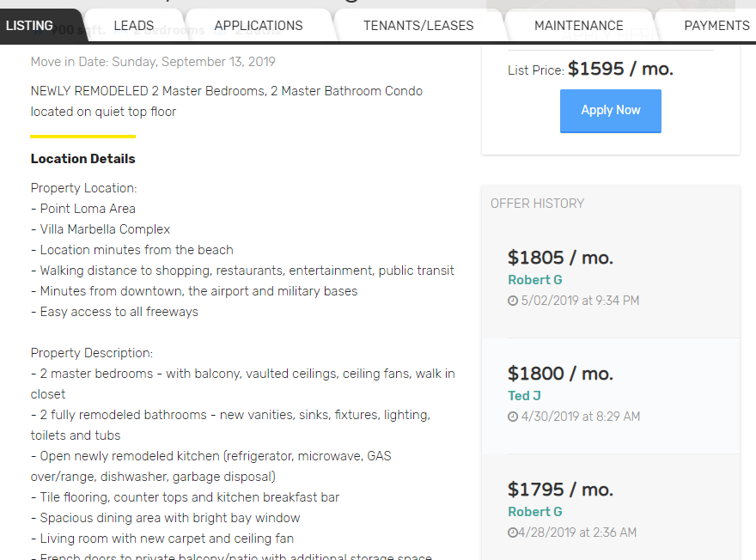Open the LEADS tab

pos(134,25)
